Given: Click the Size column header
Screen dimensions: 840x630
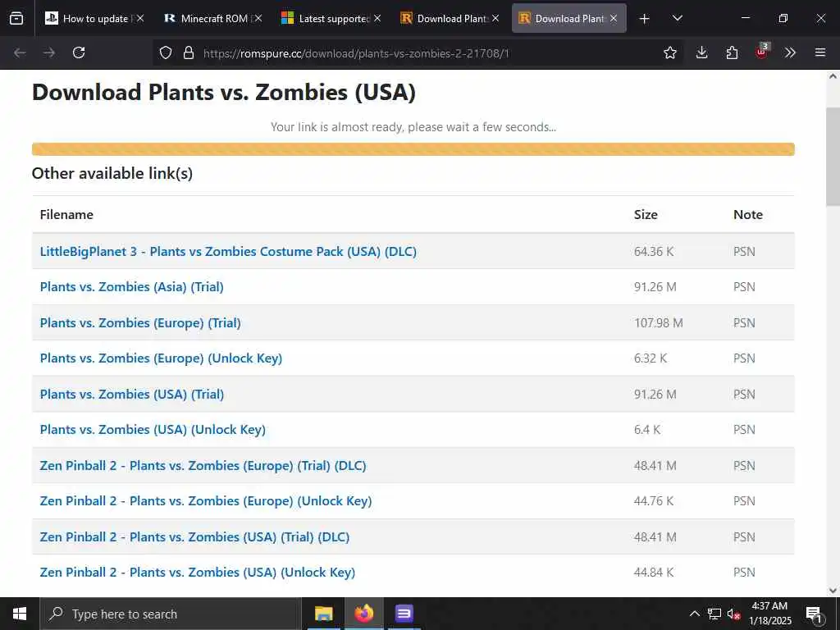Looking at the screenshot, I should point(646,214).
